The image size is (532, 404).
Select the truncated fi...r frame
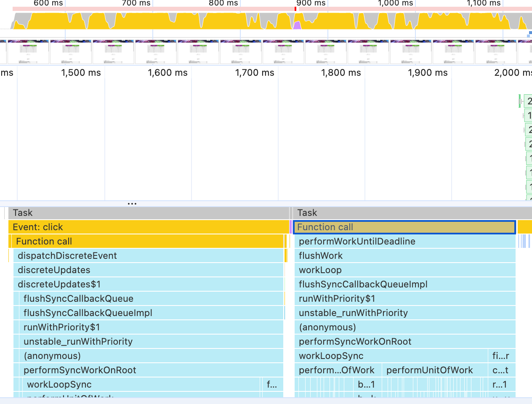coord(501,356)
